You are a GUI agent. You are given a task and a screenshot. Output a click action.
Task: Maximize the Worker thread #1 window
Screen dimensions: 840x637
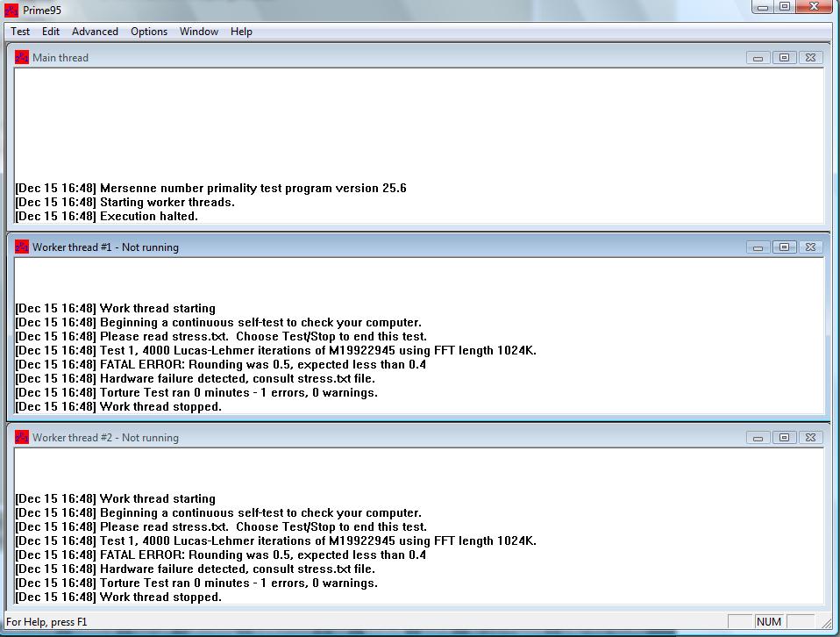[784, 247]
